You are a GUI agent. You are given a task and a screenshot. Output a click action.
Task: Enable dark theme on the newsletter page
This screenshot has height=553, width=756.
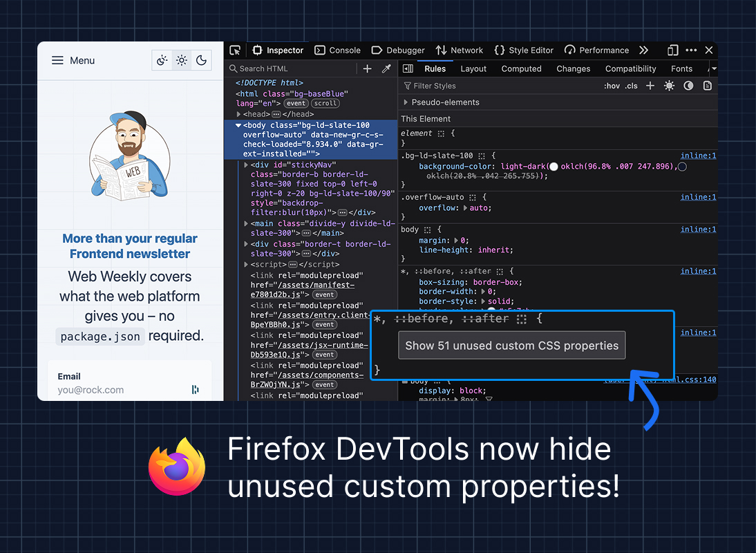(201, 60)
